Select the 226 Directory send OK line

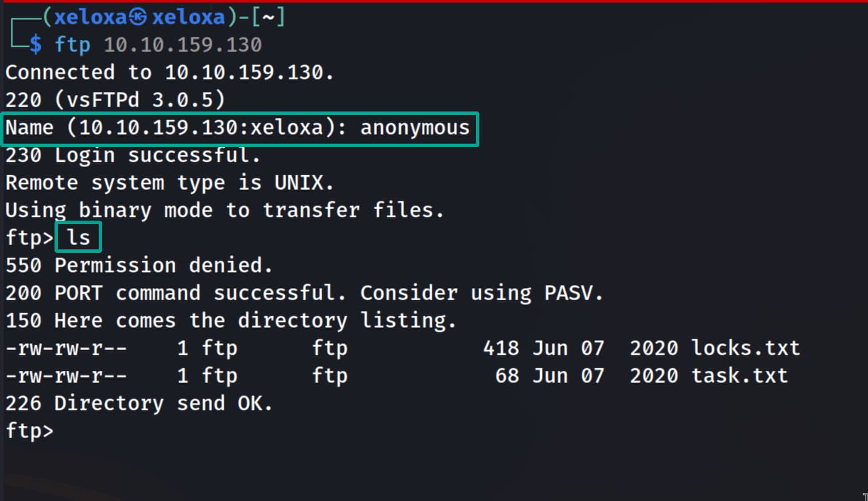tap(138, 403)
